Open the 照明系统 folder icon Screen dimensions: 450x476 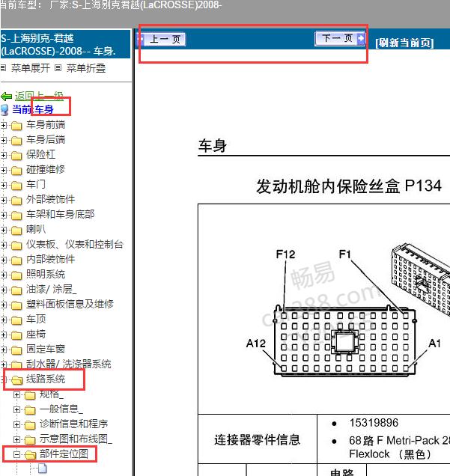(16, 275)
